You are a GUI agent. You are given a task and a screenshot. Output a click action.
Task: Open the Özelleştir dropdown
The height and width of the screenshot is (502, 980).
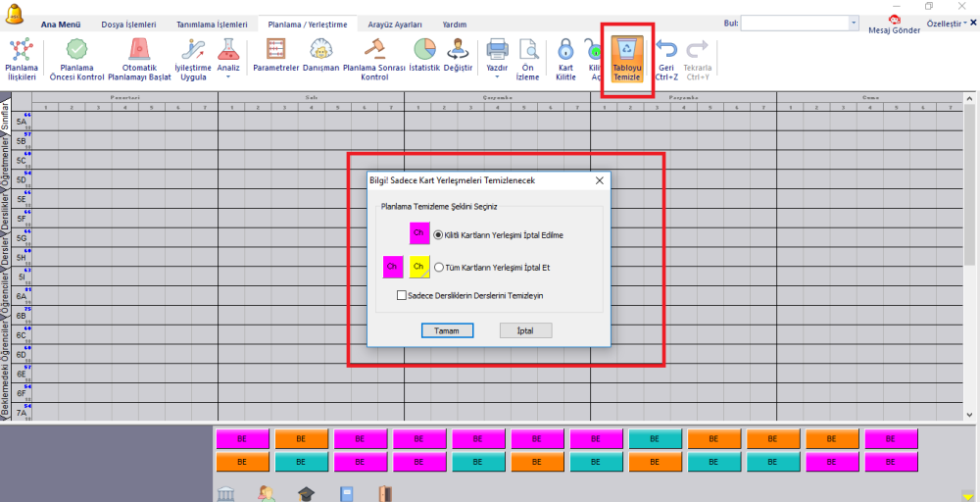coord(947,24)
